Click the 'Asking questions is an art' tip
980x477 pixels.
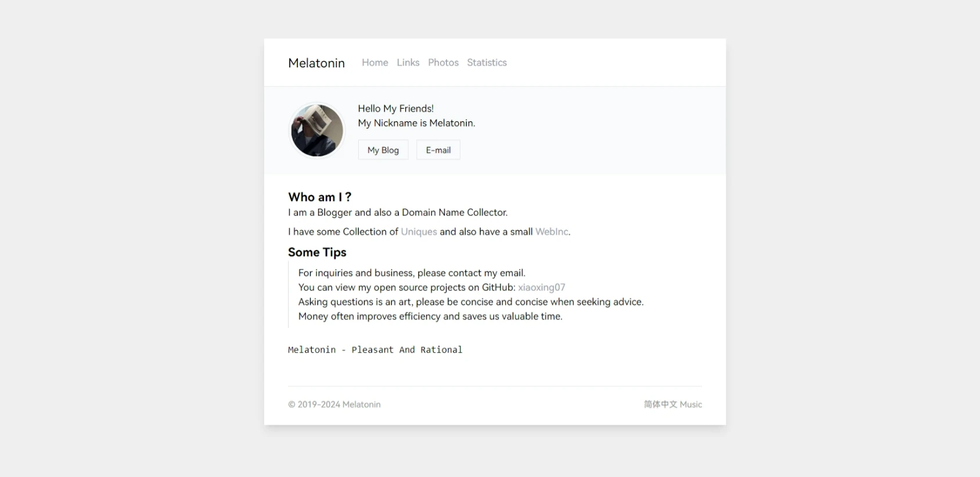[471, 302]
